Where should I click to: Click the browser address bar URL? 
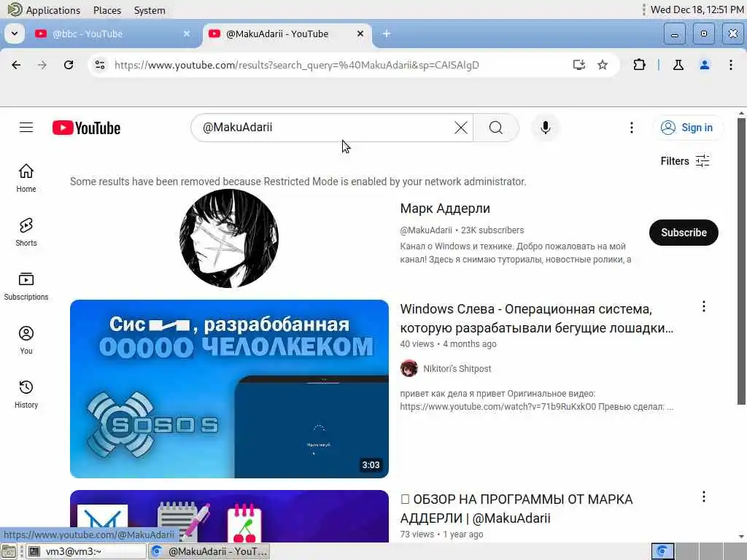297,65
